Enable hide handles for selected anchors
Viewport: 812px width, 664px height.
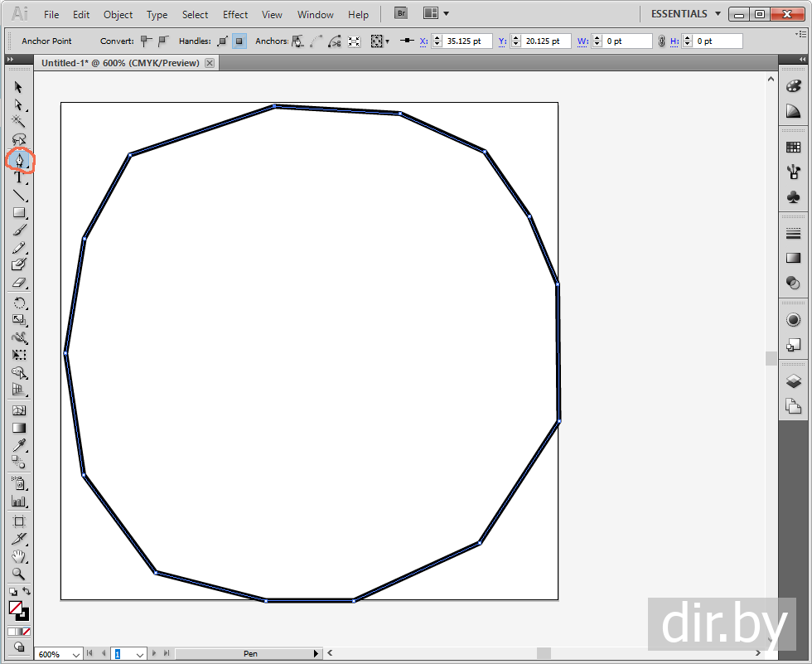tap(239, 41)
